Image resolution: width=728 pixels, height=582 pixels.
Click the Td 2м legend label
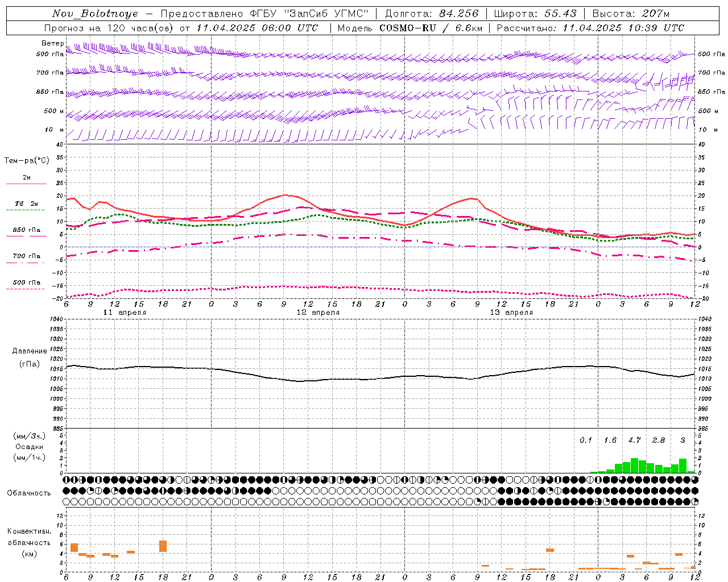tap(26, 203)
